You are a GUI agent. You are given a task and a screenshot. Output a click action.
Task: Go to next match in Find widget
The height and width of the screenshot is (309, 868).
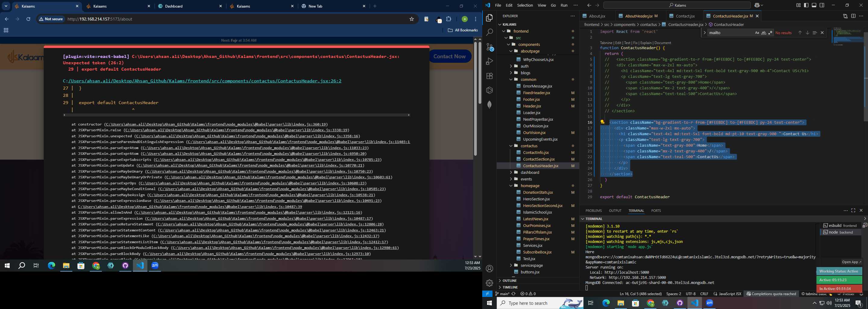coord(807,33)
